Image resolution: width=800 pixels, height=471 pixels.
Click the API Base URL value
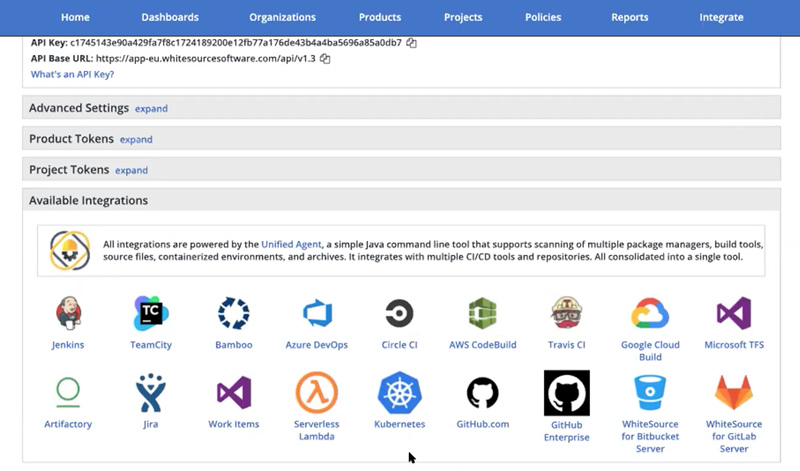(206, 59)
